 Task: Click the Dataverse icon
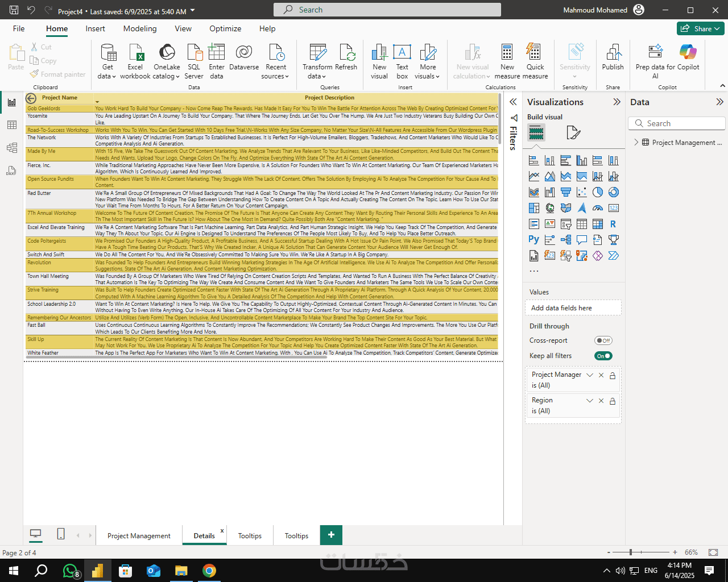(x=244, y=57)
